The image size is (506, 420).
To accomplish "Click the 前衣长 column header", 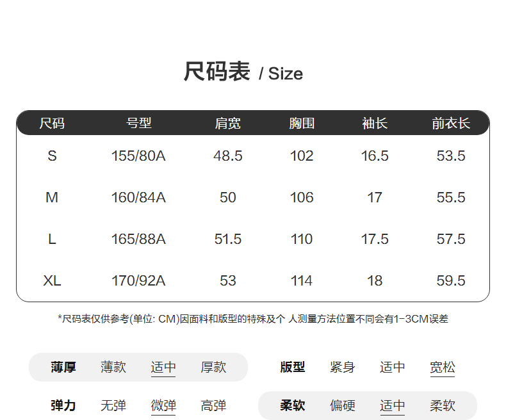I will 451,124.
